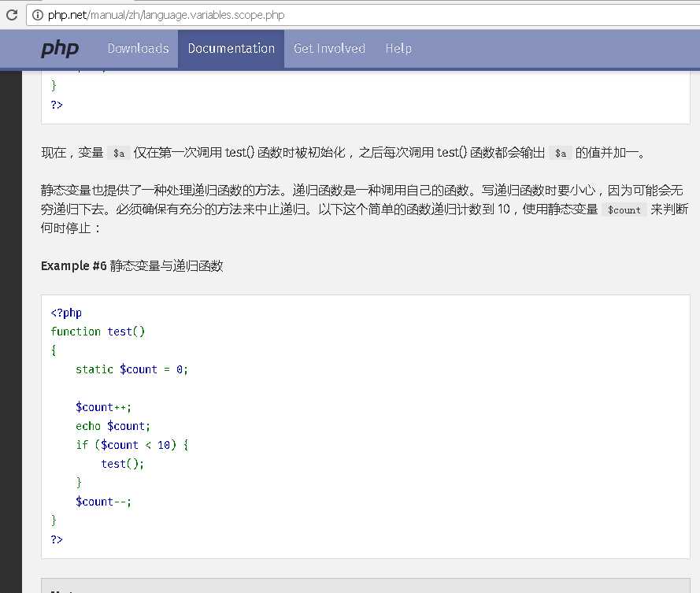
Task: Click the closing '?>' tag in Example 6
Action: point(57,539)
